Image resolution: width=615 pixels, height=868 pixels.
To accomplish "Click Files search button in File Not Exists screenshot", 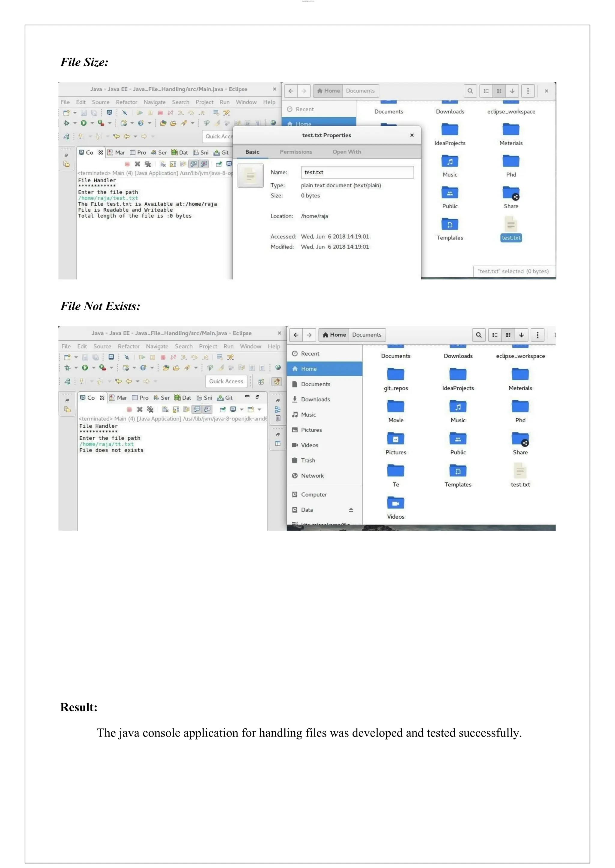I will pyautogui.click(x=479, y=335).
